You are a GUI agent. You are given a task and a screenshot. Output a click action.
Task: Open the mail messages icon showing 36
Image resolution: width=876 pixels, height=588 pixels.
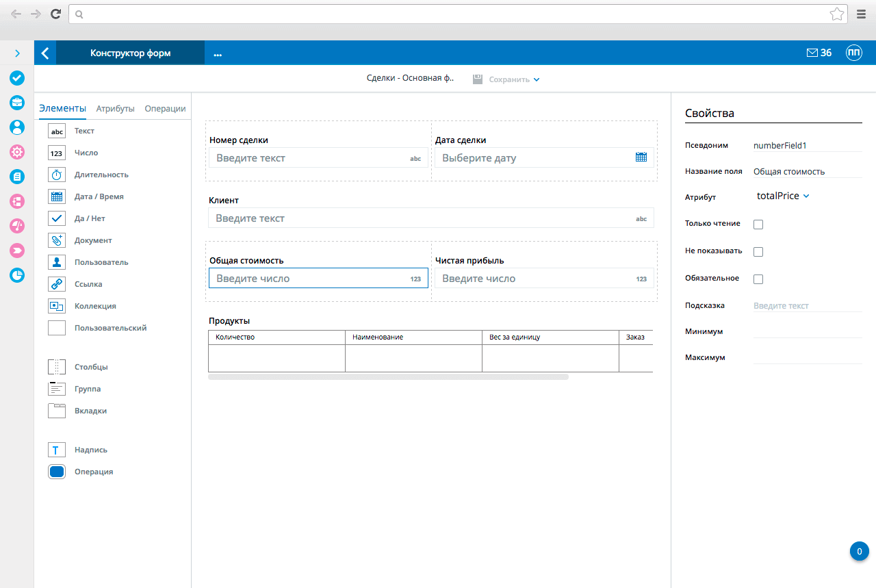tap(819, 53)
